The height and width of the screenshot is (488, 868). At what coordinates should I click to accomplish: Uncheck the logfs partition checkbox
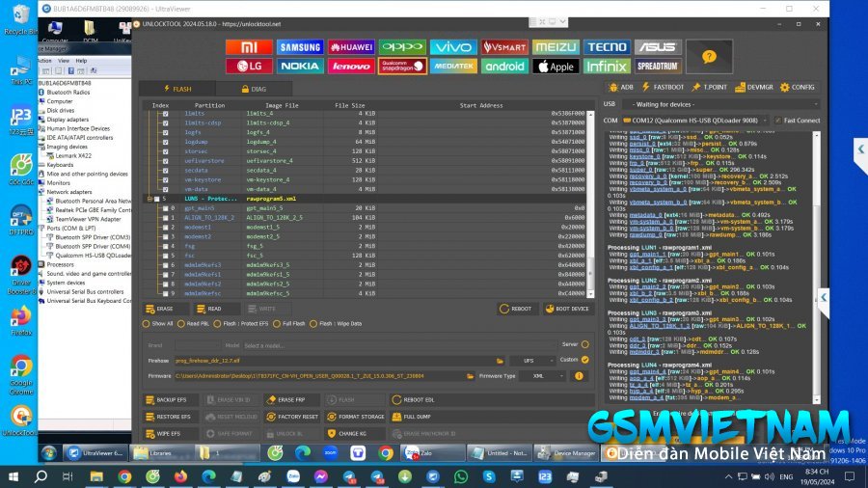pyautogui.click(x=165, y=133)
